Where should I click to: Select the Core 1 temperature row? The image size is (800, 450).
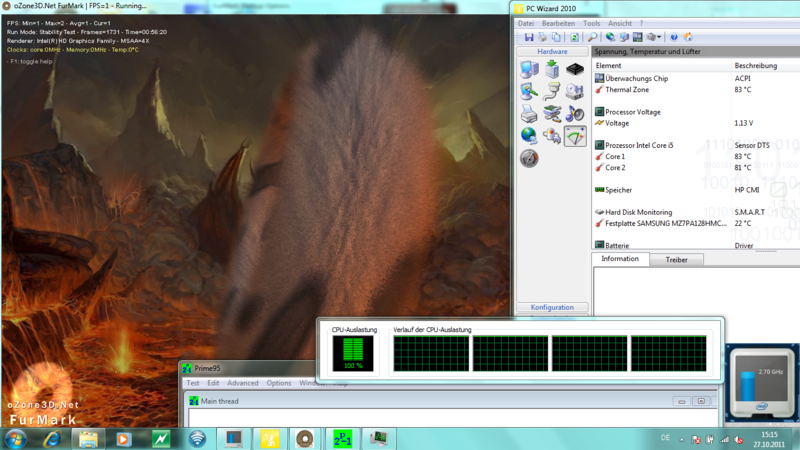click(x=696, y=157)
